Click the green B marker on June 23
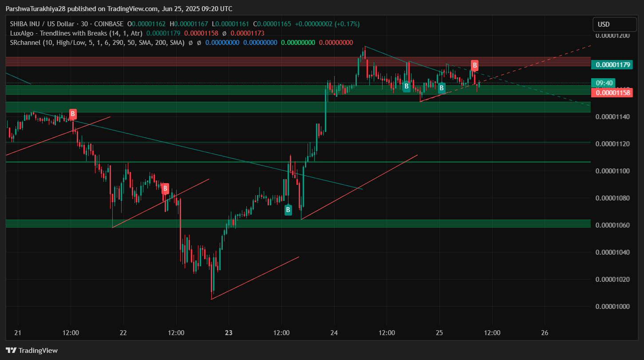The width and height of the screenshot is (644, 360). pyautogui.click(x=288, y=210)
